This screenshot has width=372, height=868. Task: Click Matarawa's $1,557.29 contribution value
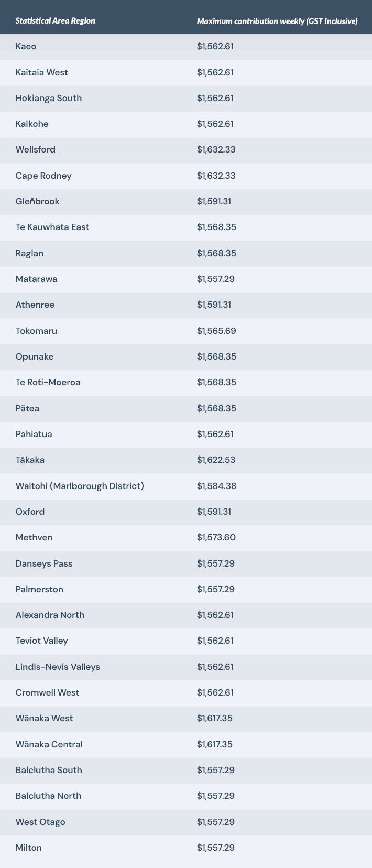coord(216,279)
